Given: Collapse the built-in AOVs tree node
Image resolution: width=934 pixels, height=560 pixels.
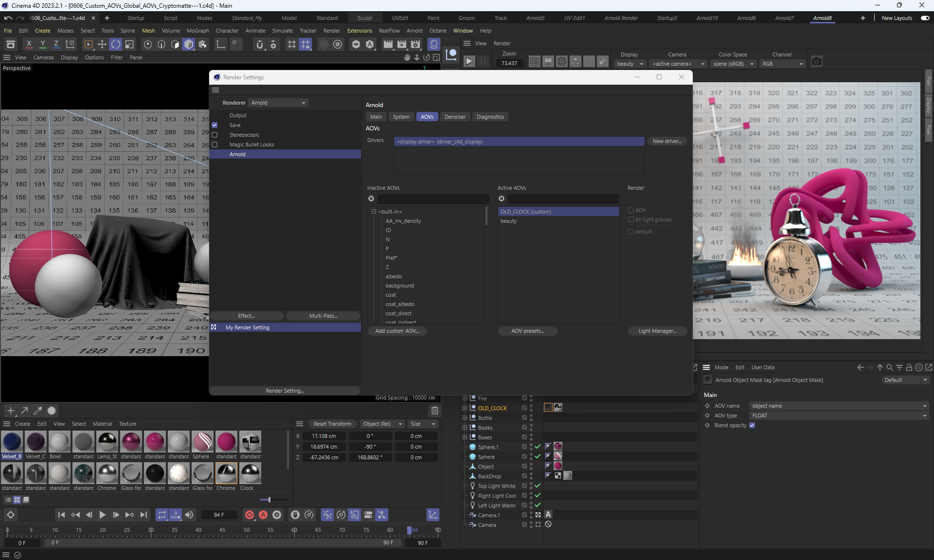Looking at the screenshot, I should (x=374, y=212).
